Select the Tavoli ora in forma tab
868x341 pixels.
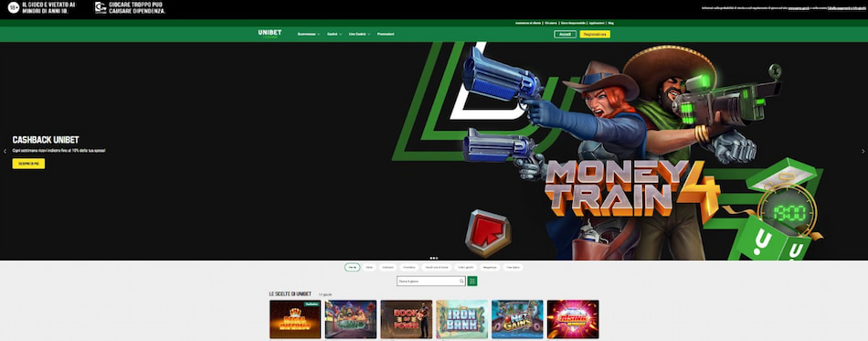436,267
